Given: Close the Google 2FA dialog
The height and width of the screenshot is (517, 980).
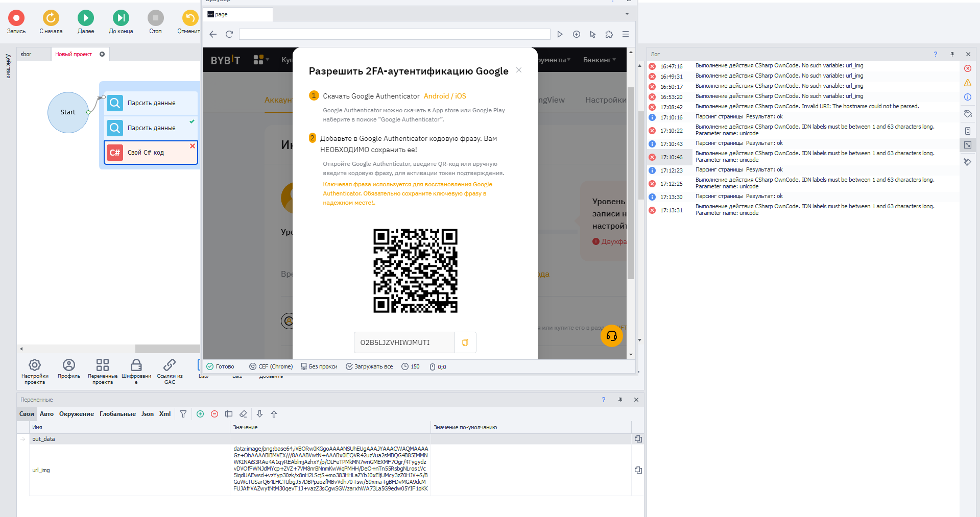Looking at the screenshot, I should 519,70.
